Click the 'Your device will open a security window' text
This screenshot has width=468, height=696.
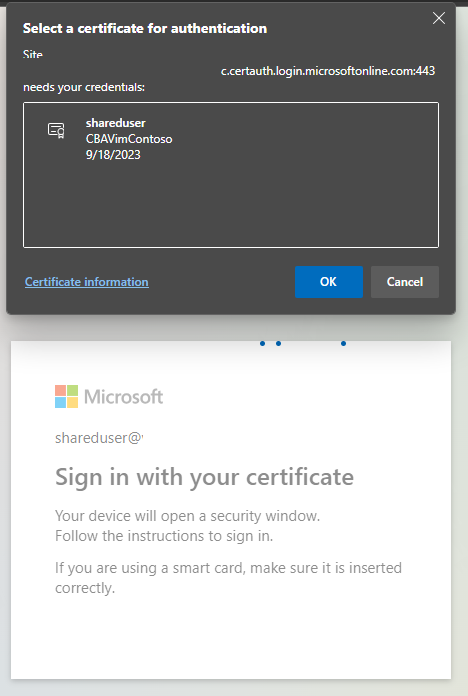click(187, 516)
